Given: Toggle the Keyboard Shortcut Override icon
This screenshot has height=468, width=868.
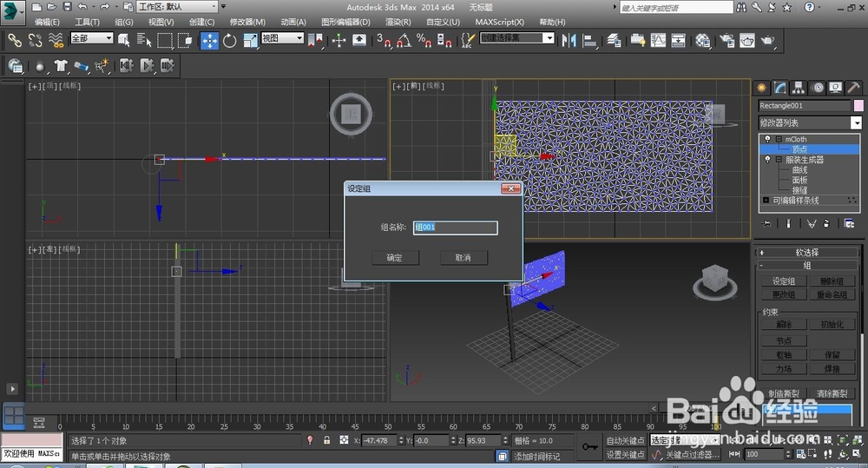Looking at the screenshot, I should pyautogui.click(x=359, y=40).
